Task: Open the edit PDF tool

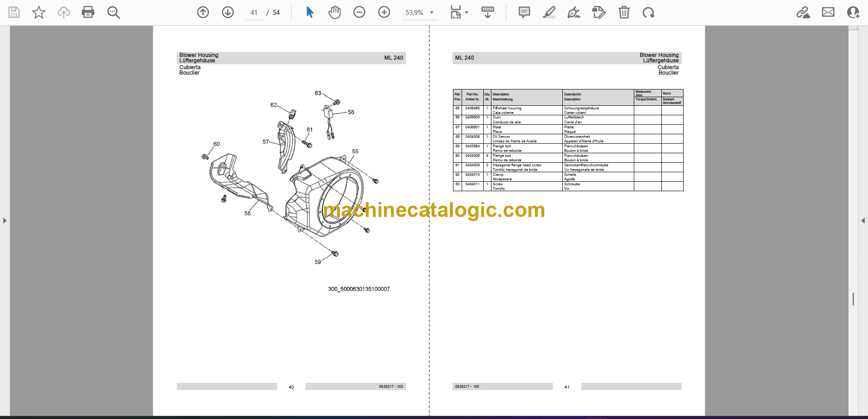Action: pos(599,12)
